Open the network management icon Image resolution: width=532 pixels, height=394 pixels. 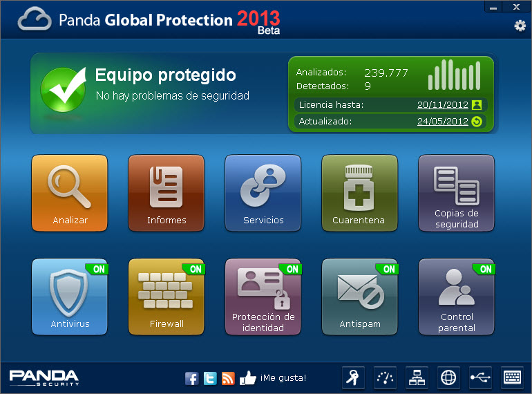(417, 377)
